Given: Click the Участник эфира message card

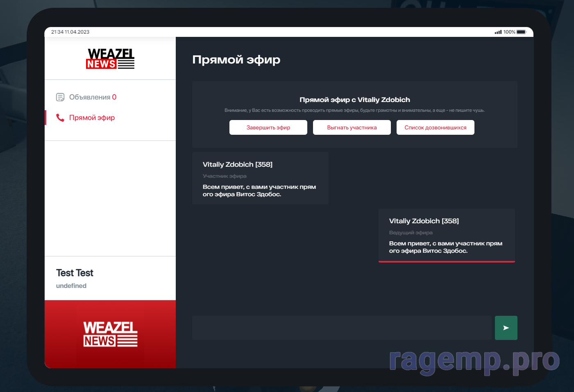Looking at the screenshot, I should (260, 178).
